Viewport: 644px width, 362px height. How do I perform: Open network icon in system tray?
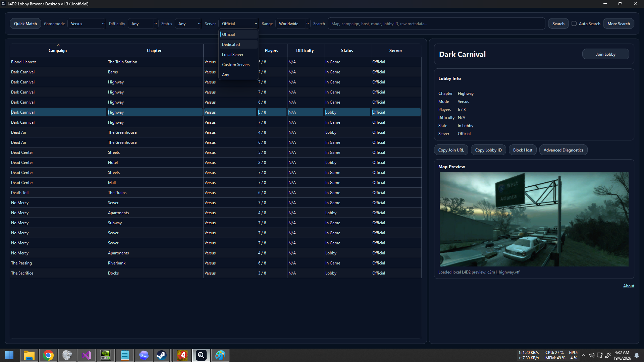pyautogui.click(x=600, y=355)
